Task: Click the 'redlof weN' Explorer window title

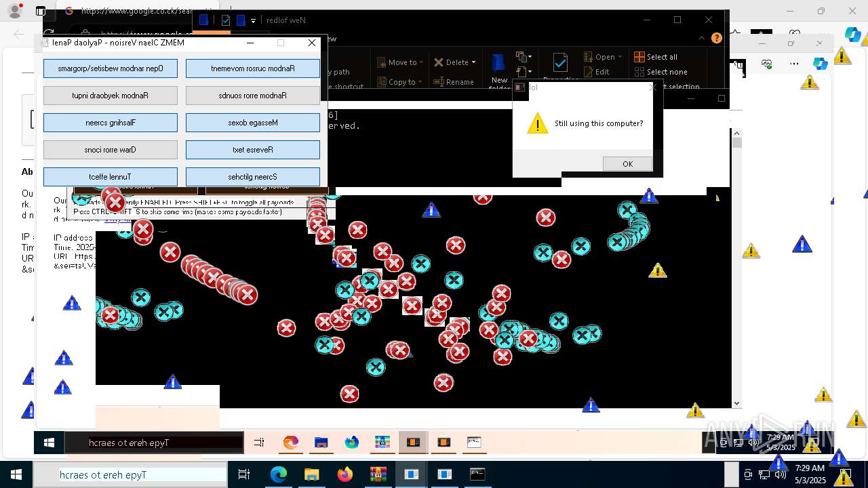Action: 285,20
